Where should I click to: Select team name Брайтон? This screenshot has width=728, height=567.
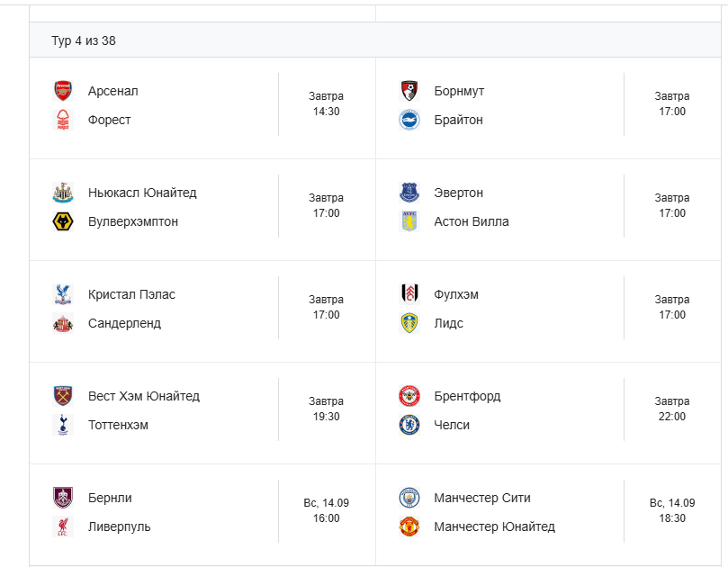[458, 120]
